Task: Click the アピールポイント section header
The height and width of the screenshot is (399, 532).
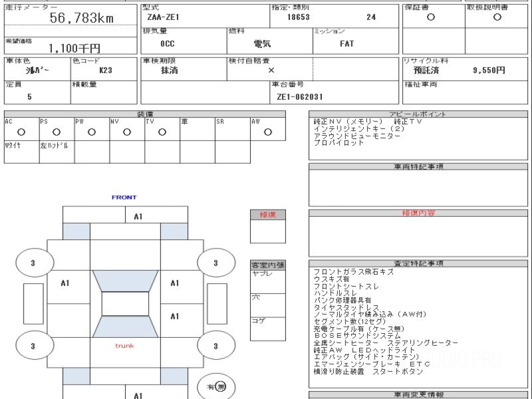Action: pos(418,114)
